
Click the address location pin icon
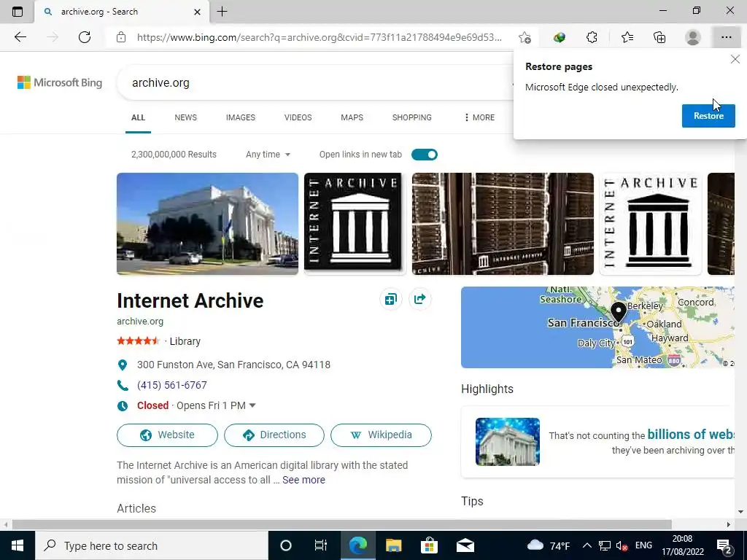tap(123, 365)
